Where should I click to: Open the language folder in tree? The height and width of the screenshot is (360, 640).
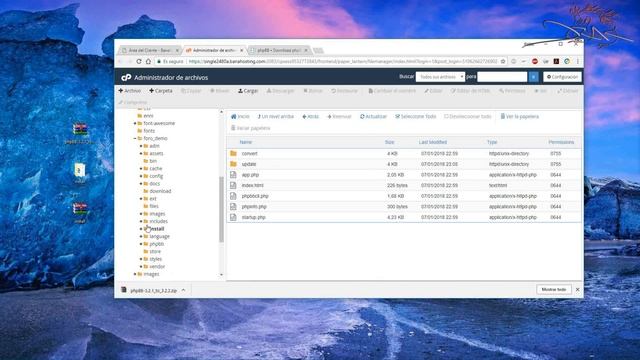(159, 236)
